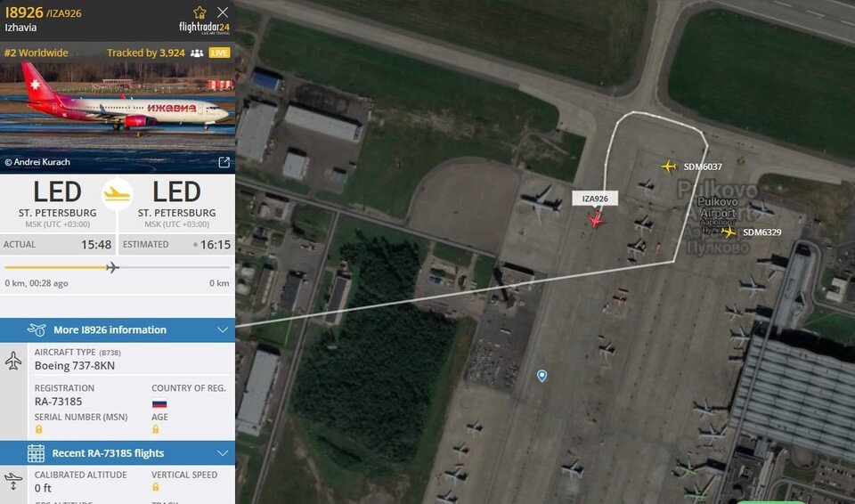
Task: Select yellow SDM6037 aircraft icon
Action: click(x=669, y=167)
